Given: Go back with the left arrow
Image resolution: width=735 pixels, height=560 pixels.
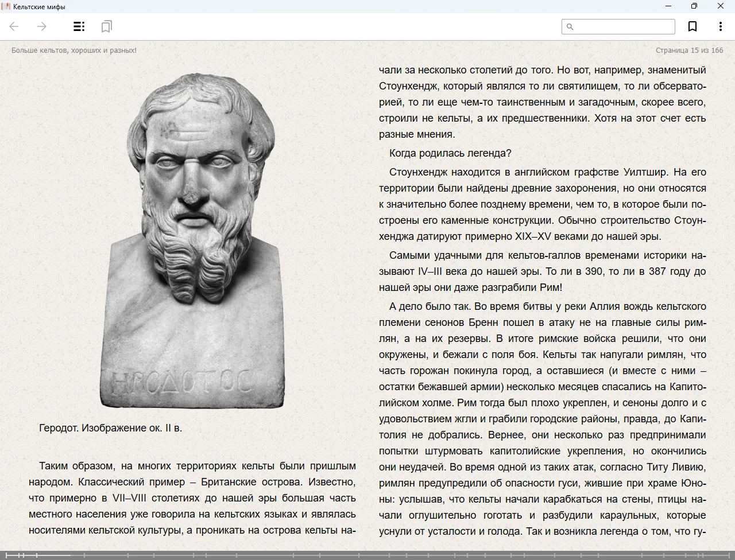Looking at the screenshot, I should [x=14, y=26].
